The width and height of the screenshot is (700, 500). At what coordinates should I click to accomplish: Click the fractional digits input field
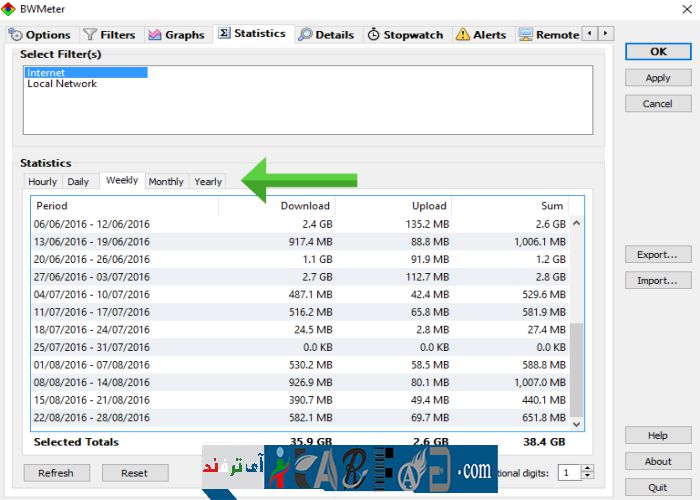click(568, 472)
